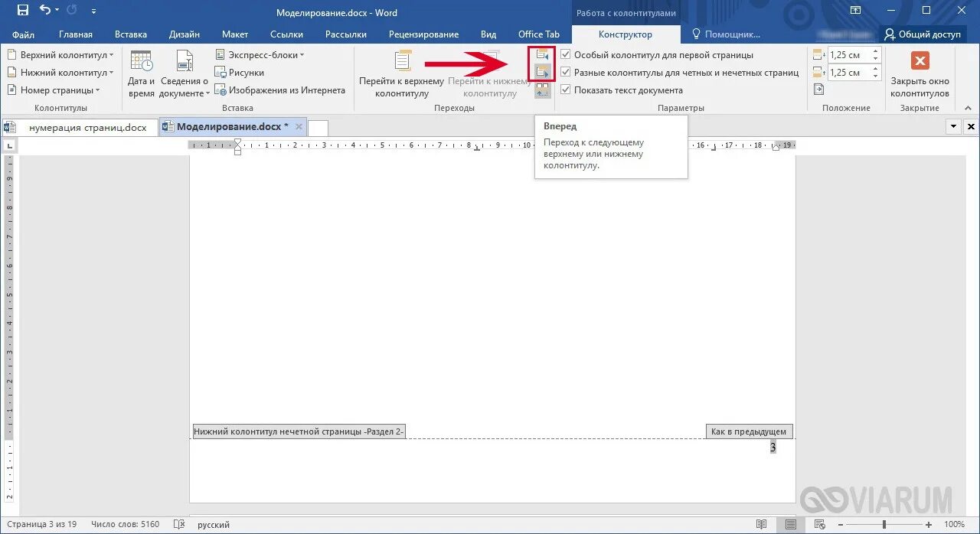
Task: Switch to the Главная tab
Action: pyautogui.click(x=76, y=34)
